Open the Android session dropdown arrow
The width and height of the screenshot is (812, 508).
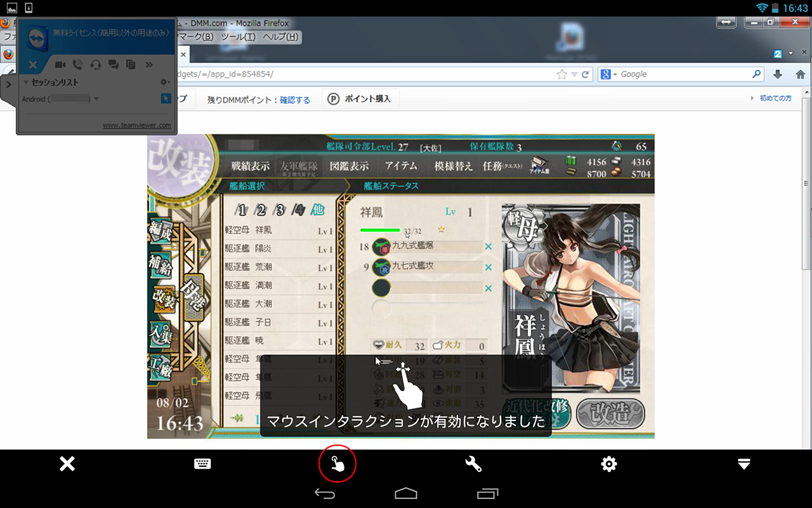click(96, 99)
